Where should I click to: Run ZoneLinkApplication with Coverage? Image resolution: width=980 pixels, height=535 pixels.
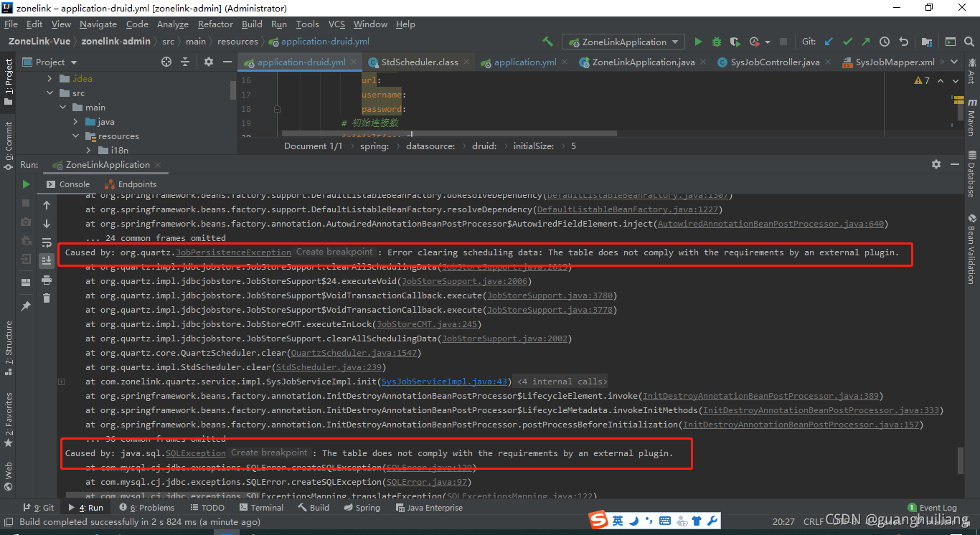735,42
